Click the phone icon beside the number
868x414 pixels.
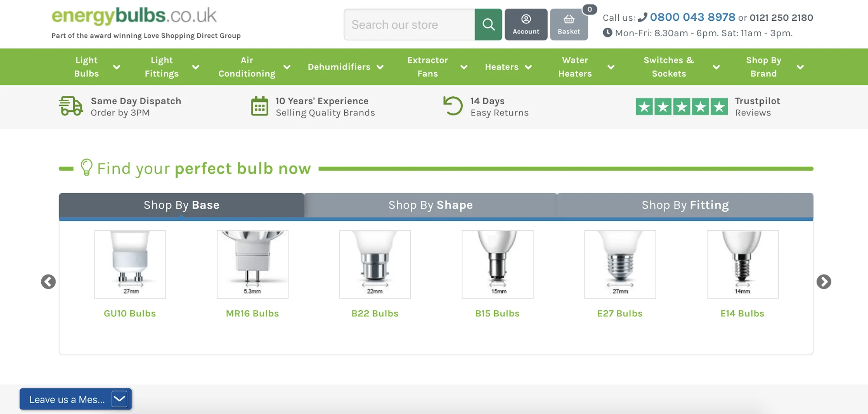point(643,17)
